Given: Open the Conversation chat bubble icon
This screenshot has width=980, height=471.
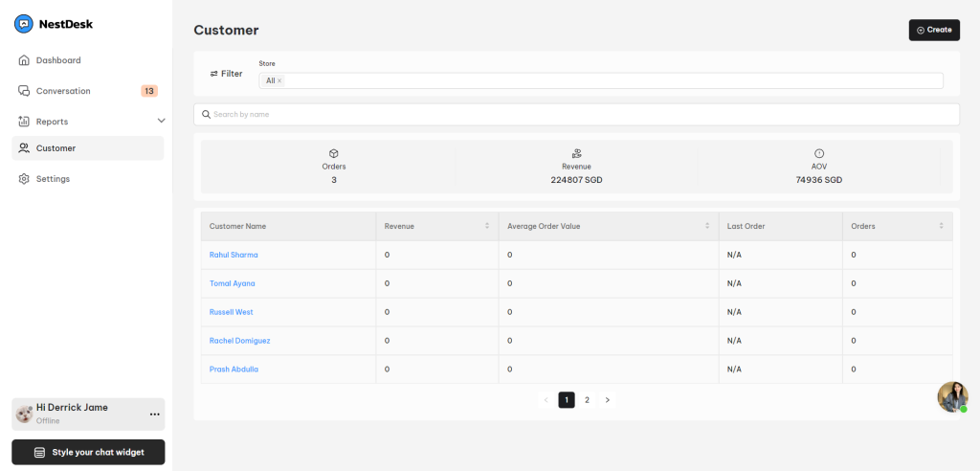Looking at the screenshot, I should pos(24,91).
